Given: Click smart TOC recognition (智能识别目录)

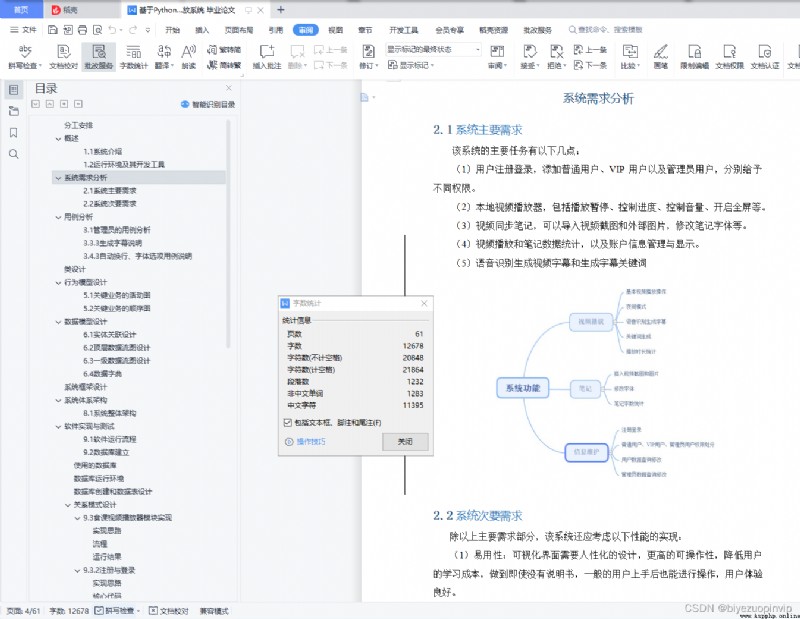Looking at the screenshot, I should [x=208, y=104].
